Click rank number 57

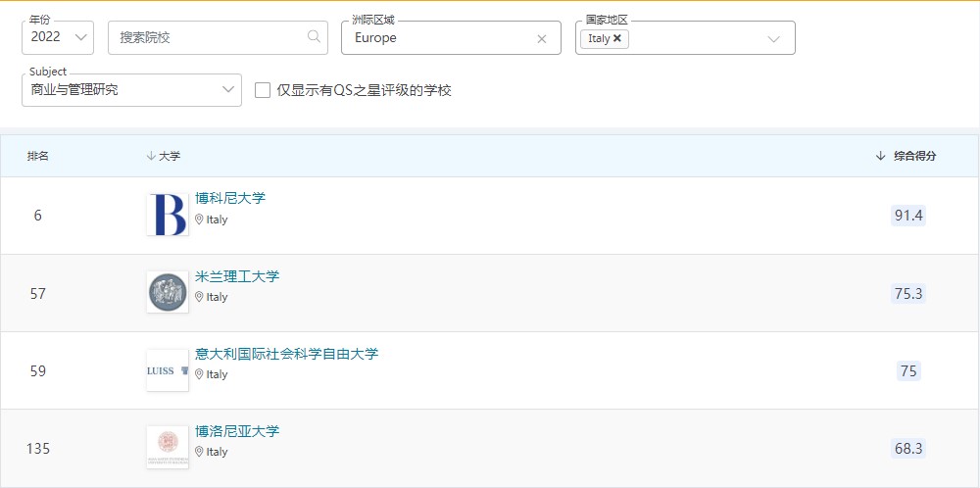pyautogui.click(x=37, y=293)
